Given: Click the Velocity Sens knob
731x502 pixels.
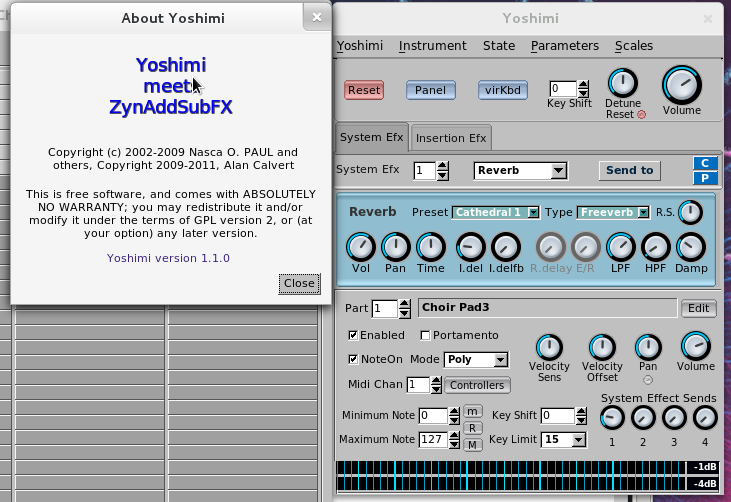Looking at the screenshot, I should pos(549,347).
